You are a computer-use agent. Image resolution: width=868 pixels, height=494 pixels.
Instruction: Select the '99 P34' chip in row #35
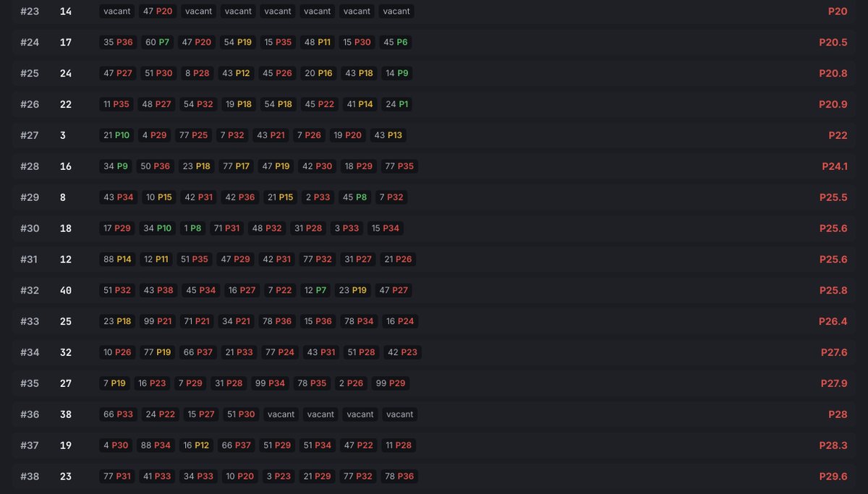270,383
